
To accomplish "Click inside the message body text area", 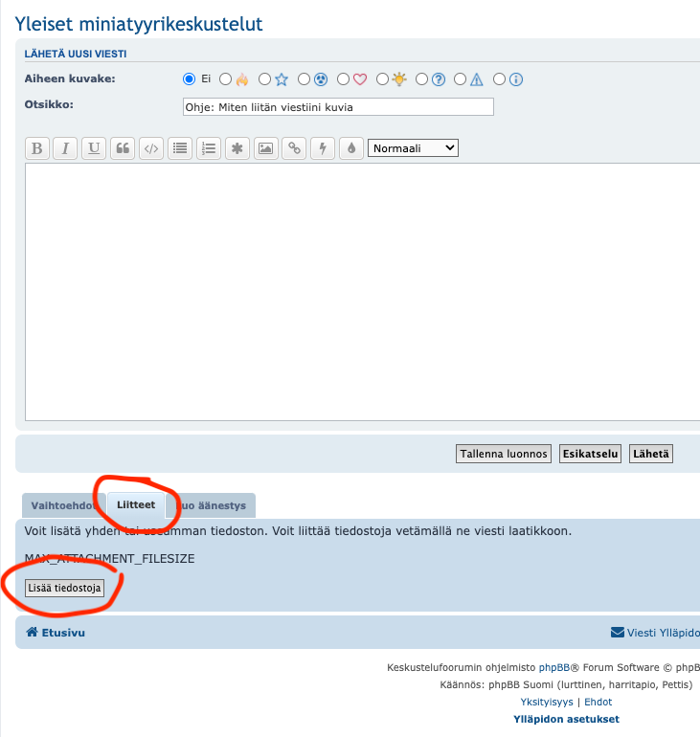I will tap(363, 292).
